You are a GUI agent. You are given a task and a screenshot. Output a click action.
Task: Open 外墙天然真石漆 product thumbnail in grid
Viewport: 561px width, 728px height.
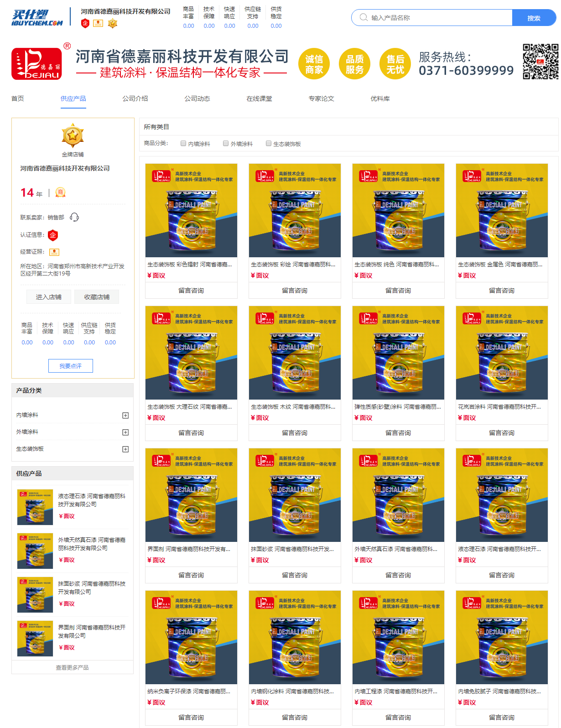click(399, 495)
